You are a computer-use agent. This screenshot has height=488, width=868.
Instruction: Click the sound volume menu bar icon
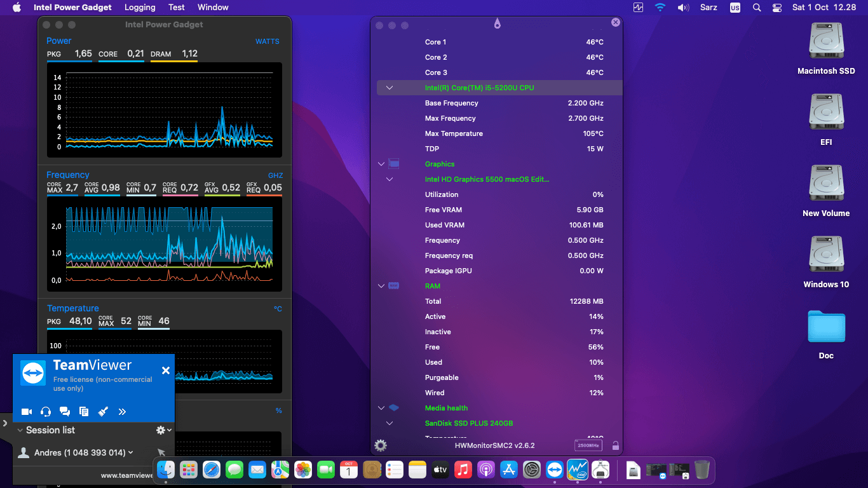pos(683,8)
